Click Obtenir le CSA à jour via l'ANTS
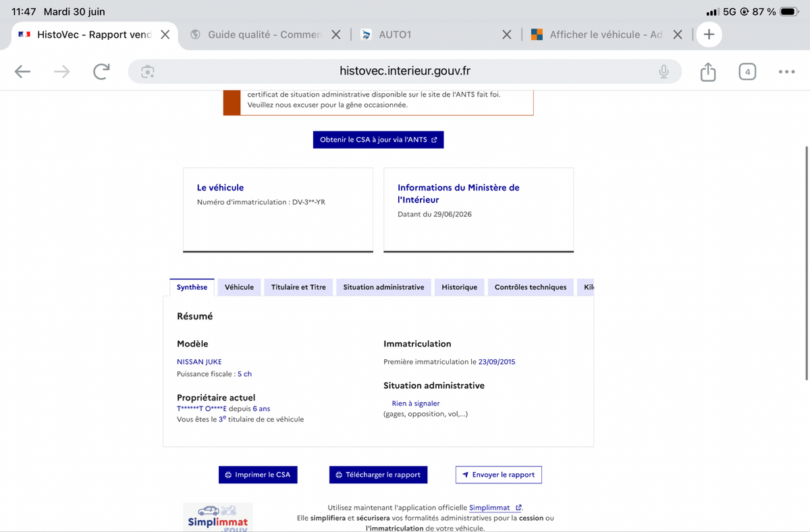810x532 pixels. (x=378, y=140)
